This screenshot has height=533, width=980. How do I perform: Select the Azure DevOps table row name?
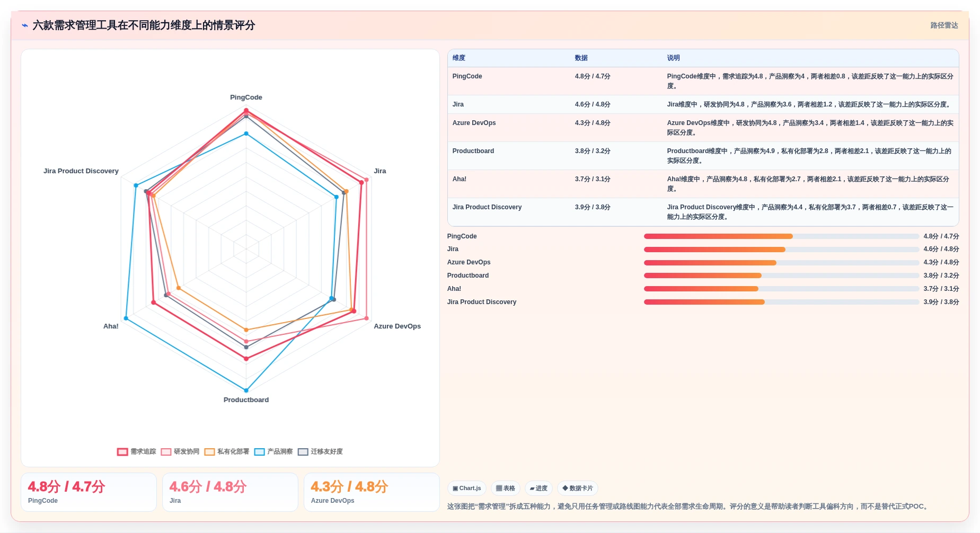pos(474,123)
